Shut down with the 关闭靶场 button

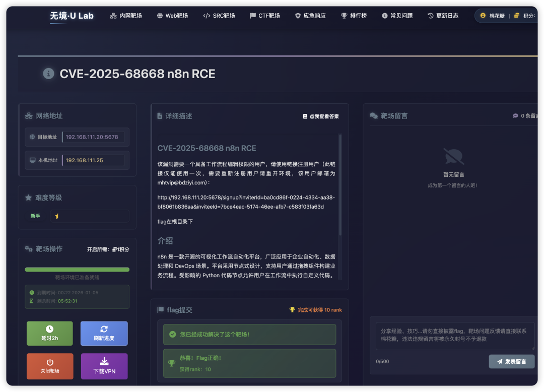[50, 366]
